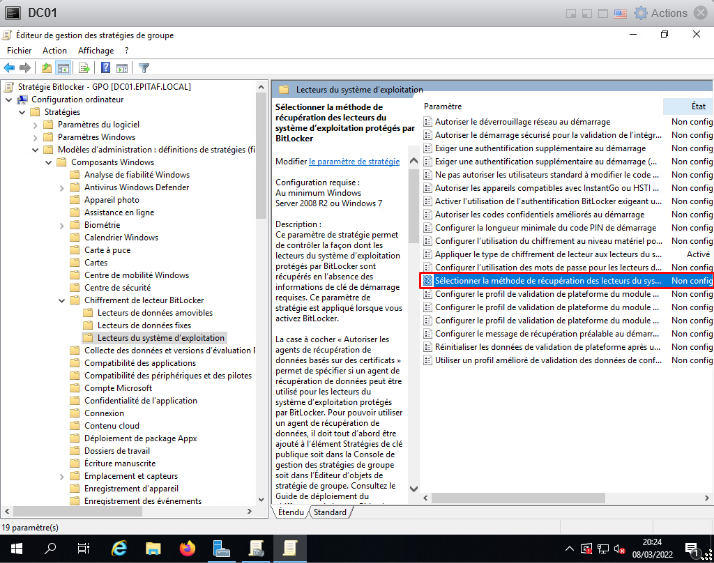Go up one level with folder icon
This screenshot has height=563, width=714.
47,68
